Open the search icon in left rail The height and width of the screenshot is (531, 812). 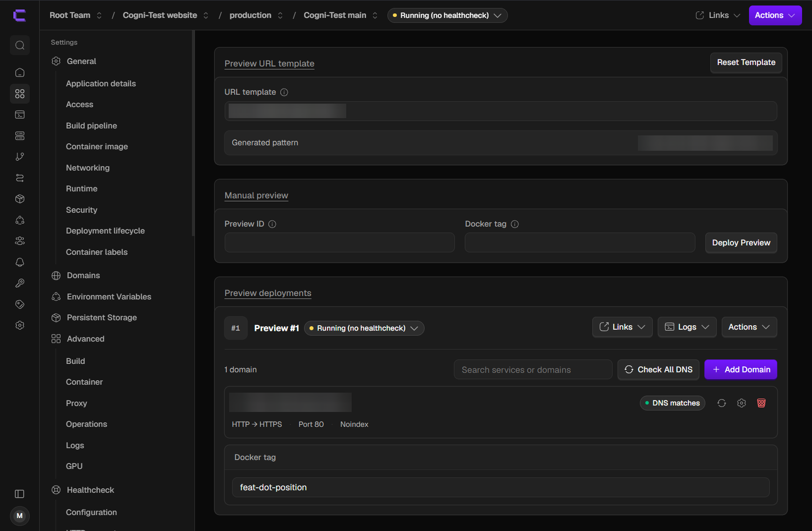point(20,45)
